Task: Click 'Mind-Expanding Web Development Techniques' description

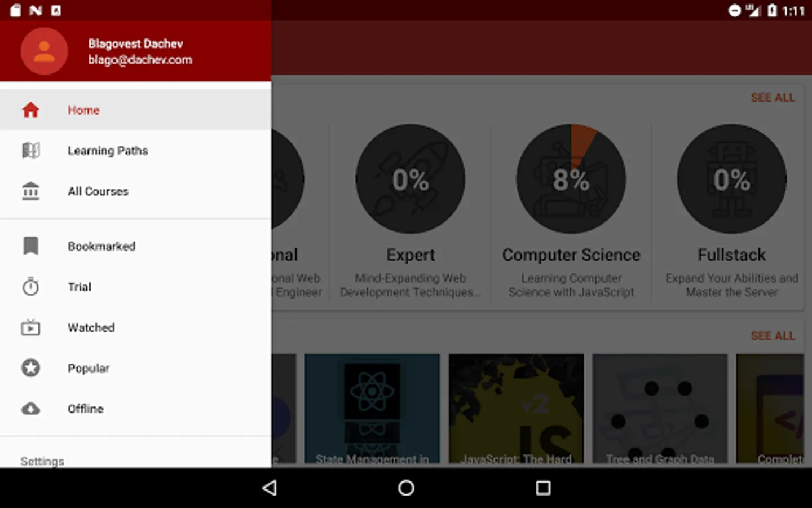Action: [x=411, y=285]
